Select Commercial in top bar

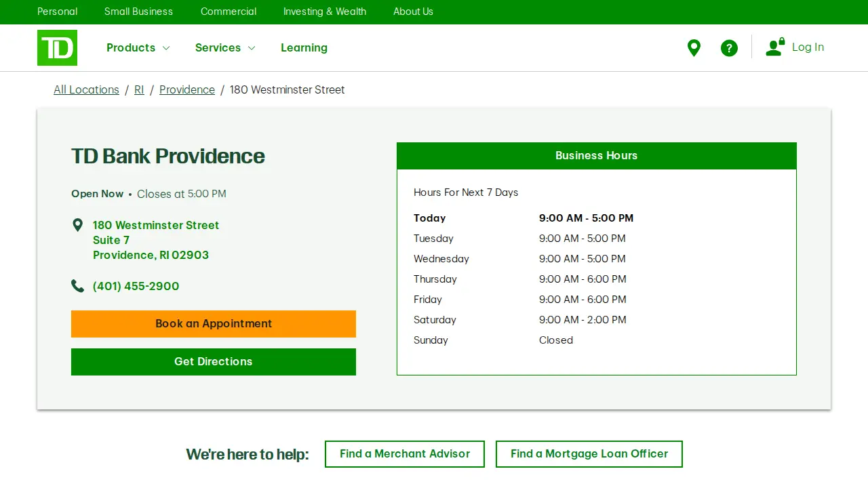[x=229, y=12]
